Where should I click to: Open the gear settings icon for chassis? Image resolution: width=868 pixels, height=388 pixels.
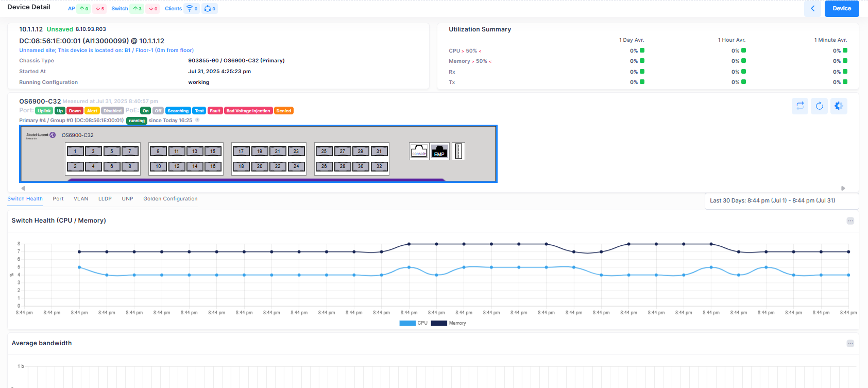coord(839,106)
